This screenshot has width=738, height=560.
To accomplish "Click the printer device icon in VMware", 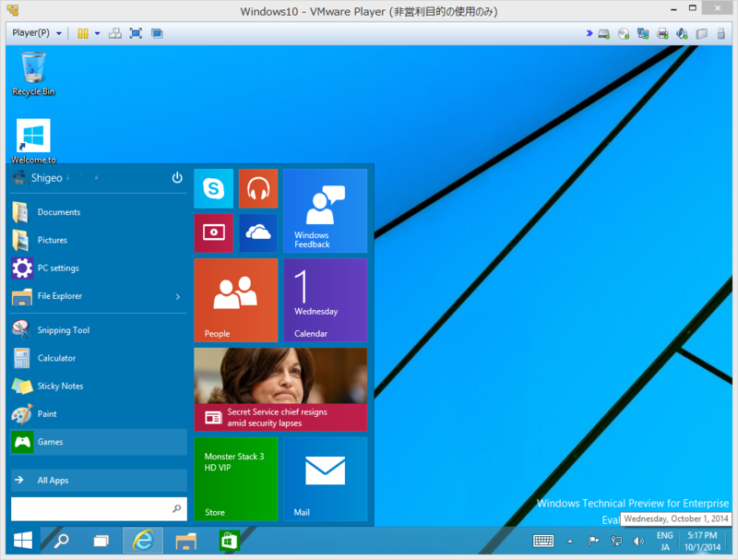I will click(662, 33).
